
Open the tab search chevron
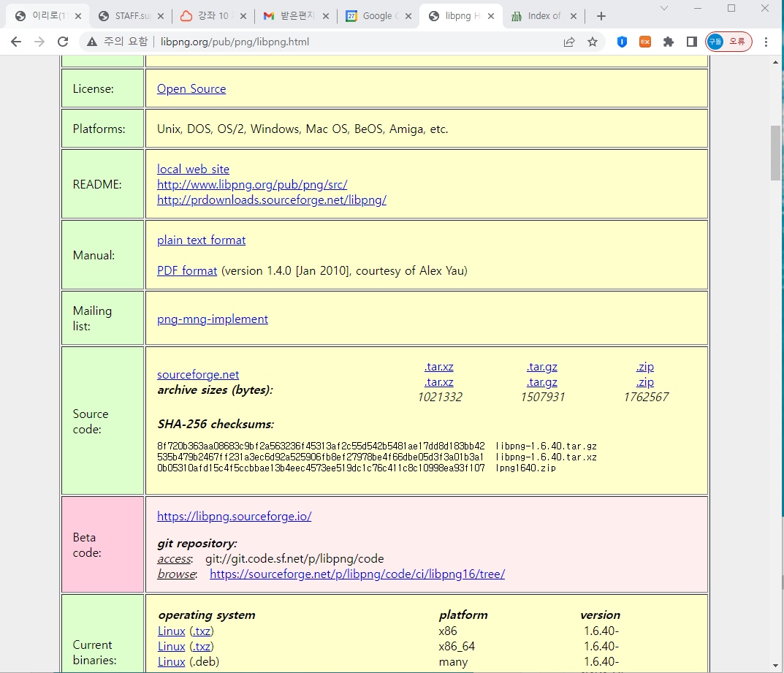click(x=664, y=8)
